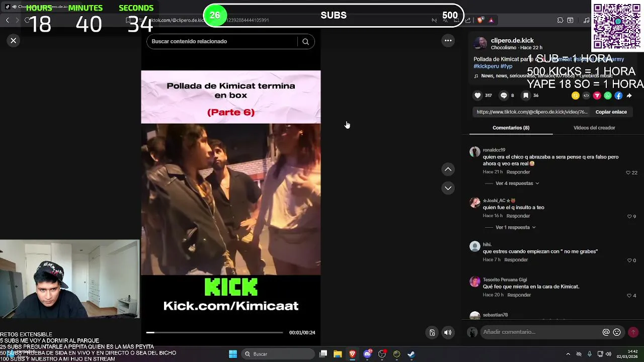
Task: Click the video to pause playback
Action: [230, 199]
